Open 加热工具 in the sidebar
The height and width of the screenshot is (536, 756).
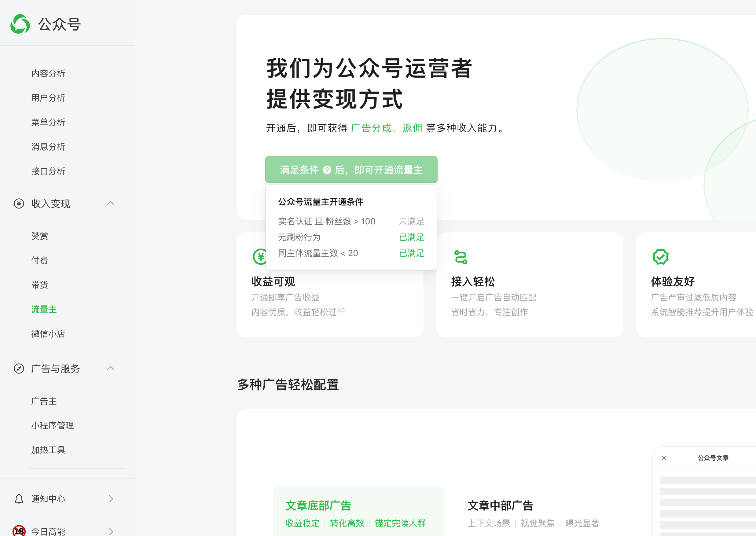pos(48,450)
